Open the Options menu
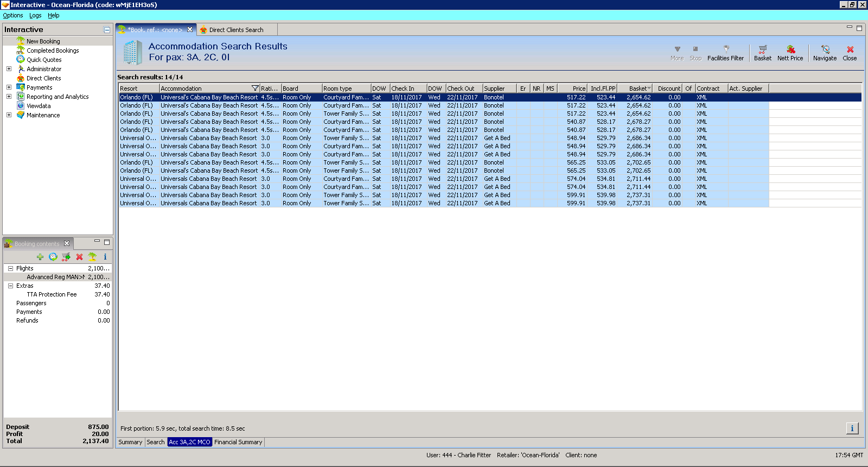 click(x=13, y=15)
